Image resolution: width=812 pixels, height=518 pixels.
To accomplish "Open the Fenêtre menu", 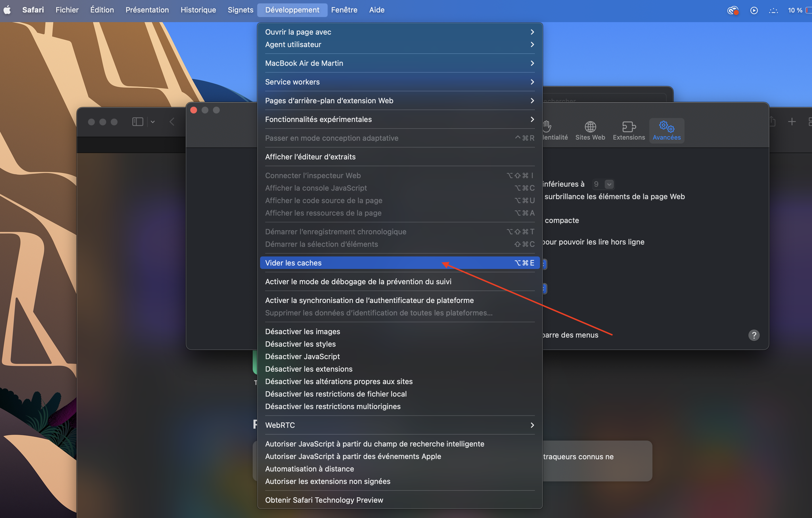I will (344, 10).
